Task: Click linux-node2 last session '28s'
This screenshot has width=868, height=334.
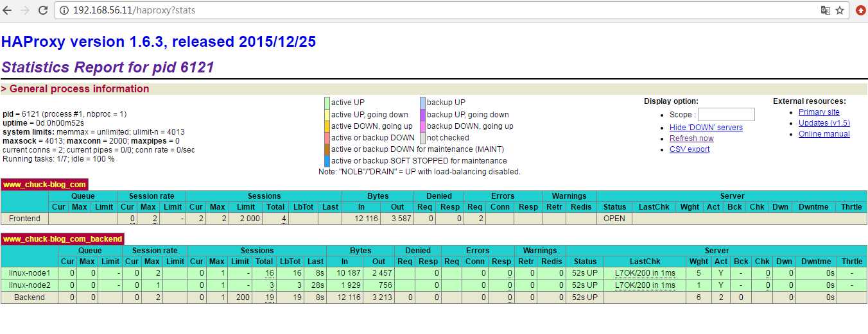Action: [315, 285]
